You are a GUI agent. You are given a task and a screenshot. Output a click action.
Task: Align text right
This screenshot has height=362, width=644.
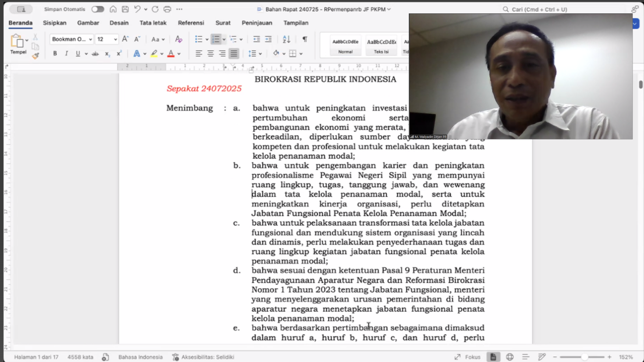click(222, 53)
